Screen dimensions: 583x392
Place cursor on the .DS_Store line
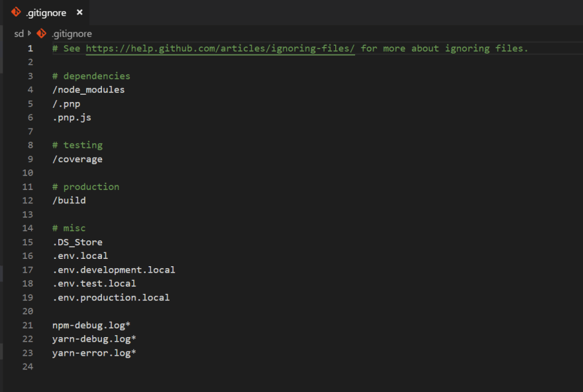[78, 242]
